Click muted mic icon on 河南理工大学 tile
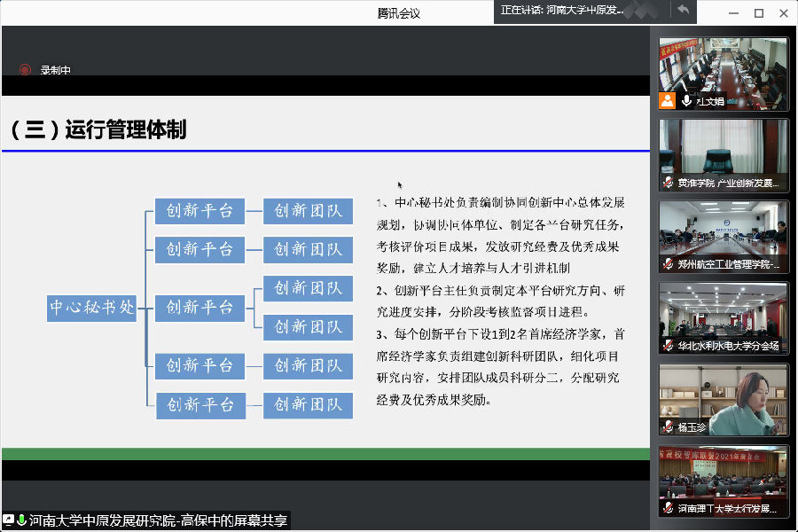This screenshot has width=798, height=532. click(669, 509)
